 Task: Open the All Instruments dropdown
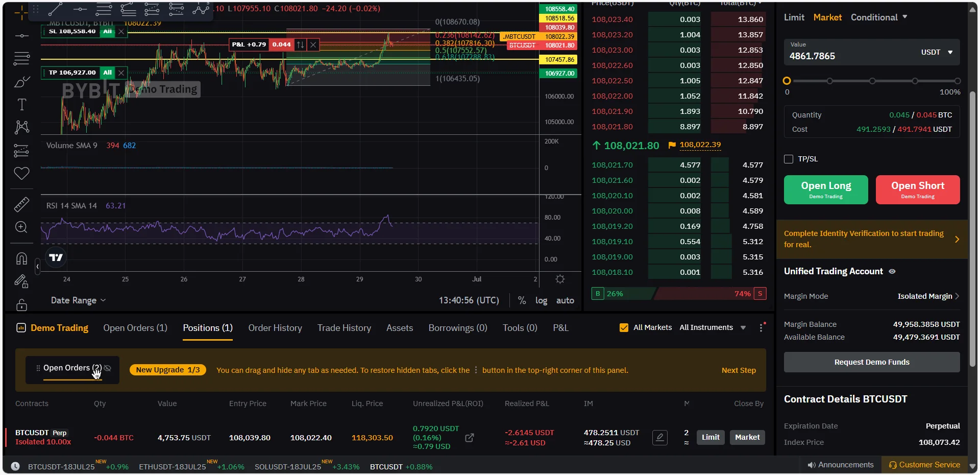click(713, 327)
